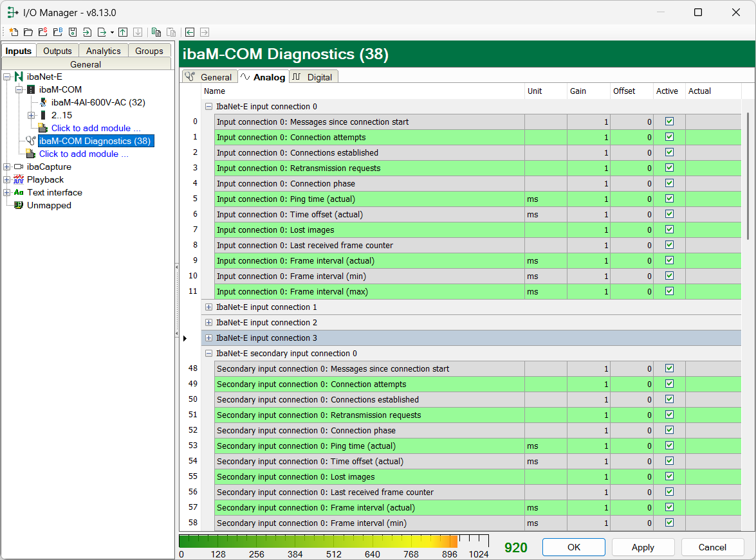Switch to the Digital tab
The image size is (756, 560).
pos(313,77)
